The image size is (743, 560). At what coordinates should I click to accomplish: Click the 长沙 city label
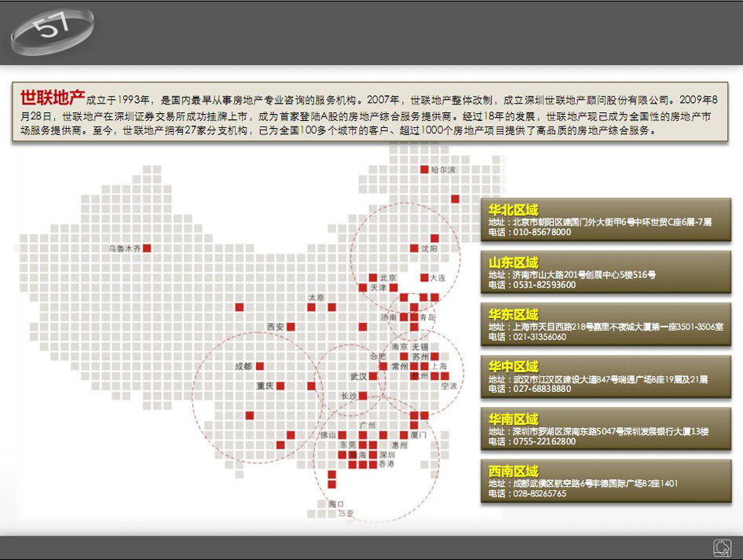[x=350, y=396]
